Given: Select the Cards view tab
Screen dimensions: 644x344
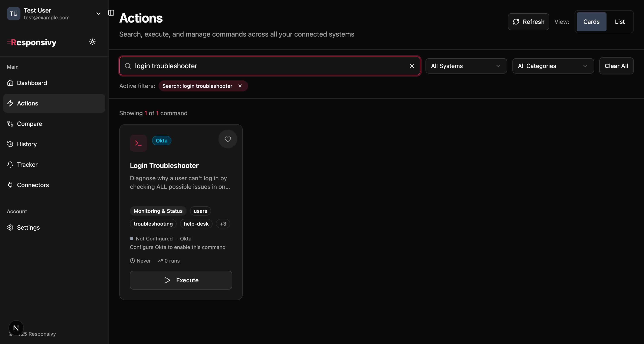Looking at the screenshot, I should click(x=591, y=21).
